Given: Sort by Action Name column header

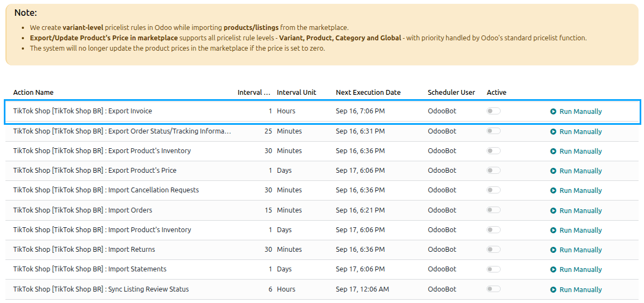Looking at the screenshot, I should coord(33,93).
